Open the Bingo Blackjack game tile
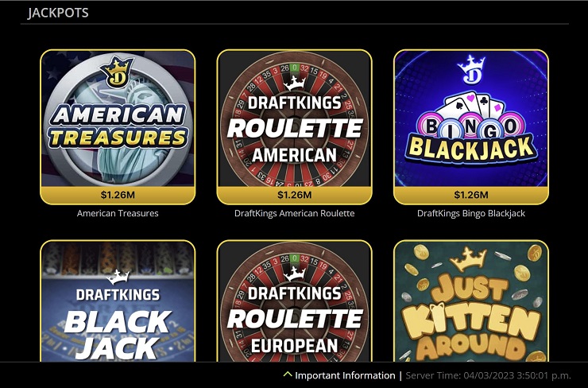The width and height of the screenshot is (588, 388). 471,127
